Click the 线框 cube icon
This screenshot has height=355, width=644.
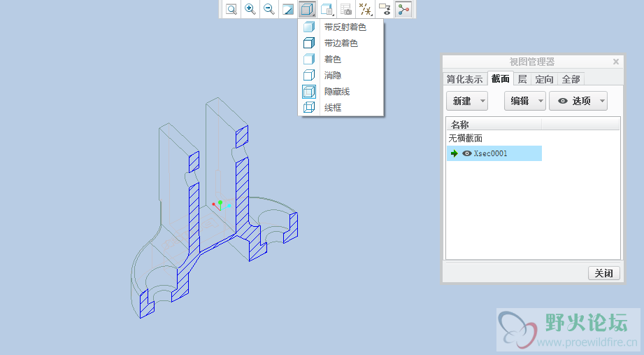coord(309,107)
